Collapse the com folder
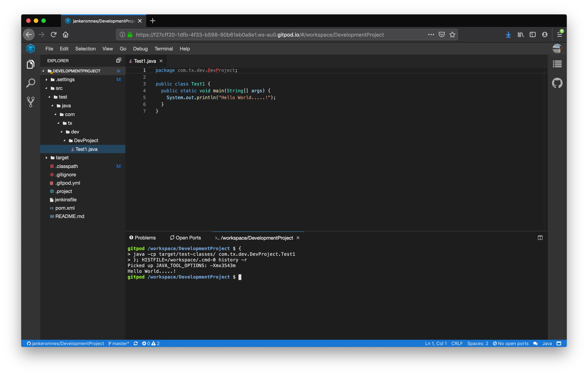Screen dimensions: 588x375 click(x=56, y=114)
